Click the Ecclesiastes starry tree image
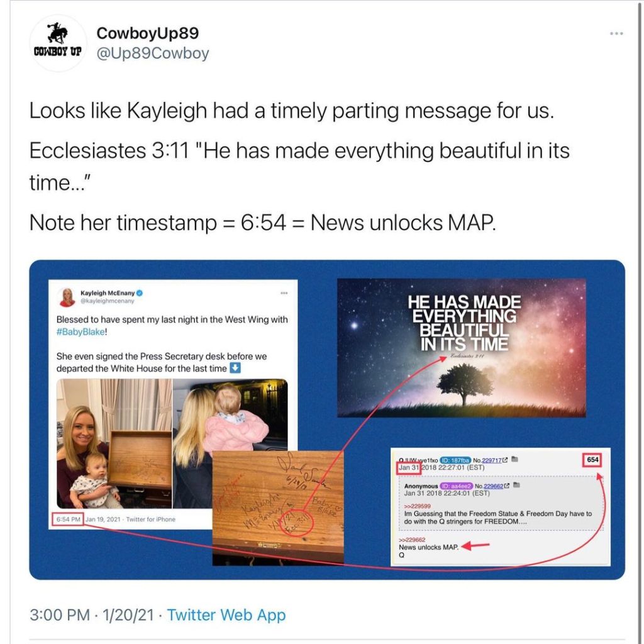The height and width of the screenshot is (644, 644). coord(462,347)
